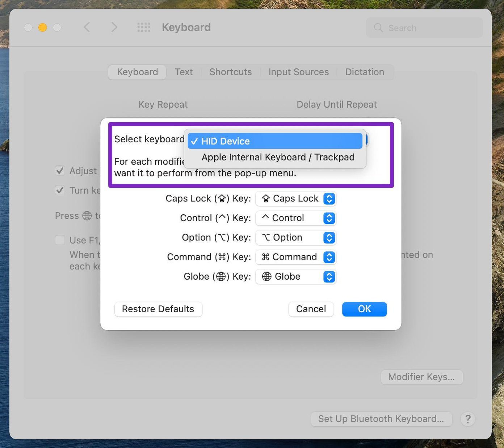Click Set Up Bluetooth Keyboard...

(x=381, y=419)
